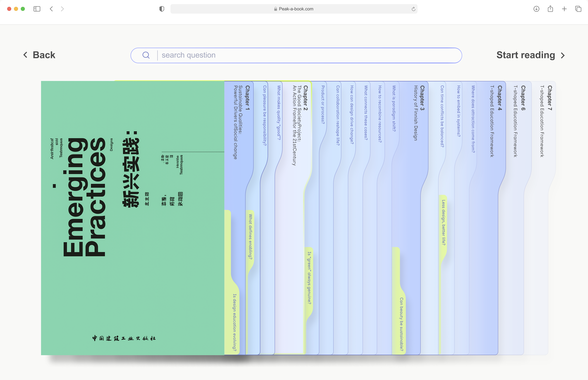Click the privacy shield icon

162,9
